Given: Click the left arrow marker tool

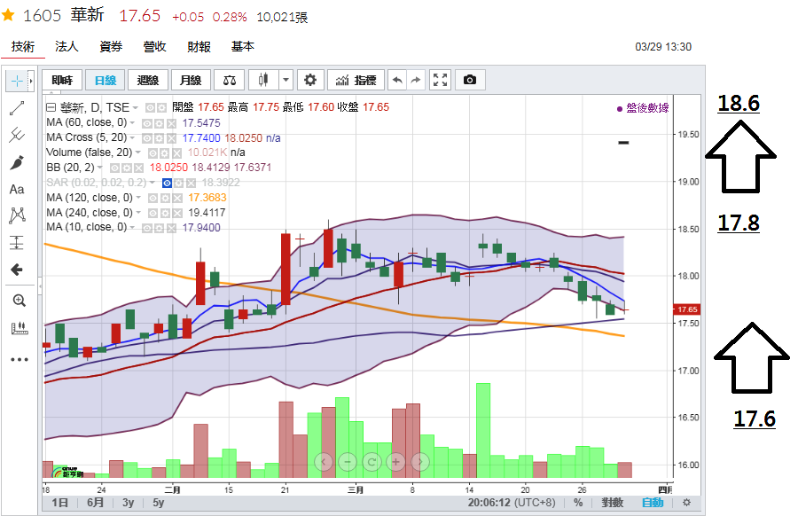Looking at the screenshot, I should [17, 270].
